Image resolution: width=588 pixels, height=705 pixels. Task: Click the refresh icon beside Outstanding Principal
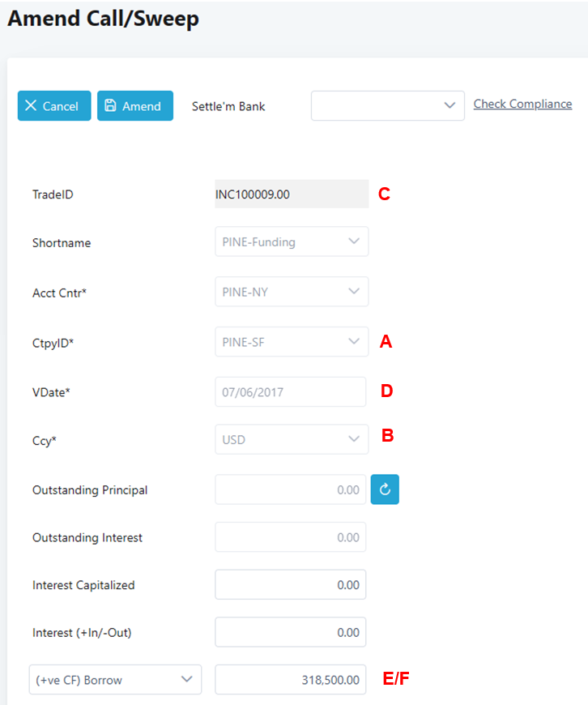pos(385,489)
